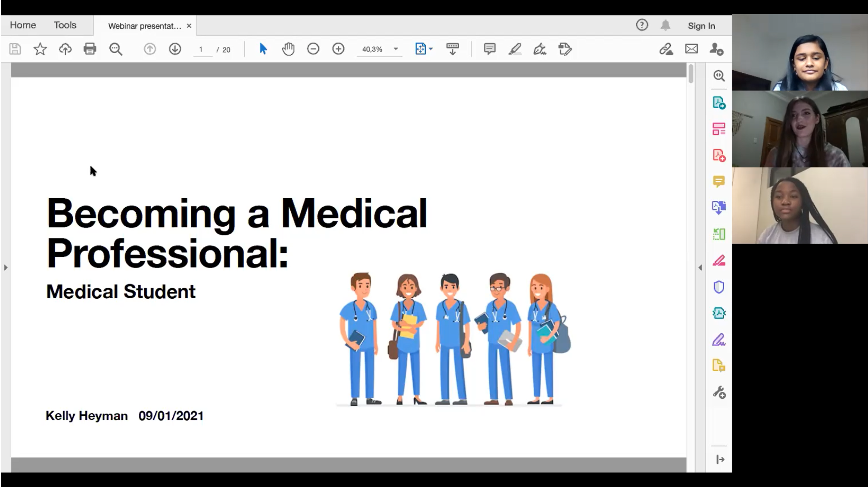Open More Tools wrench icon
The height and width of the screenshot is (487, 868).
(719, 392)
